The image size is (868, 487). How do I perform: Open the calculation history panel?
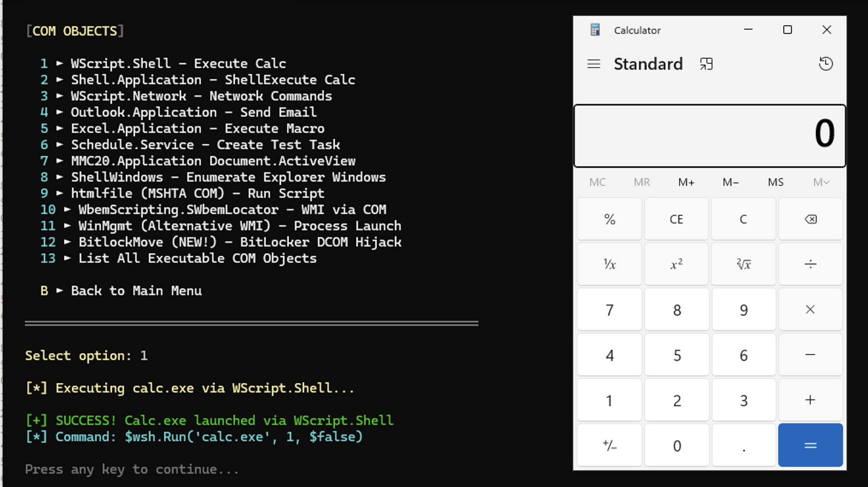(826, 63)
